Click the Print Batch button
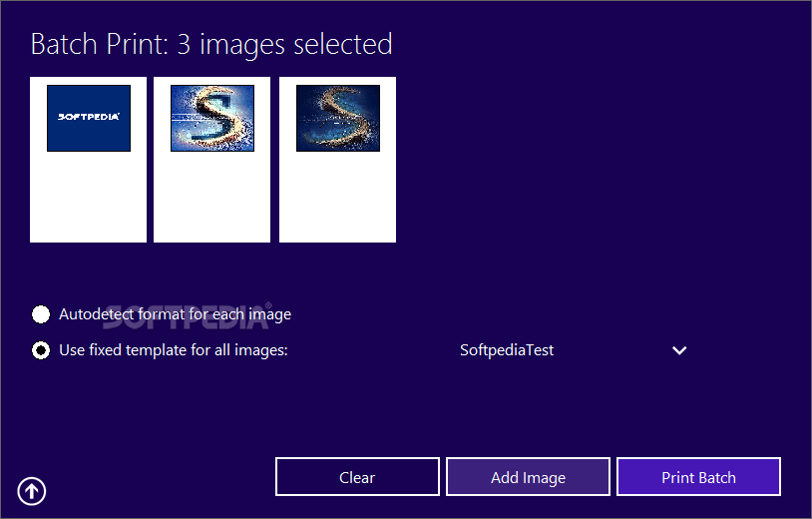Viewport: 812px width, 519px height. [698, 477]
